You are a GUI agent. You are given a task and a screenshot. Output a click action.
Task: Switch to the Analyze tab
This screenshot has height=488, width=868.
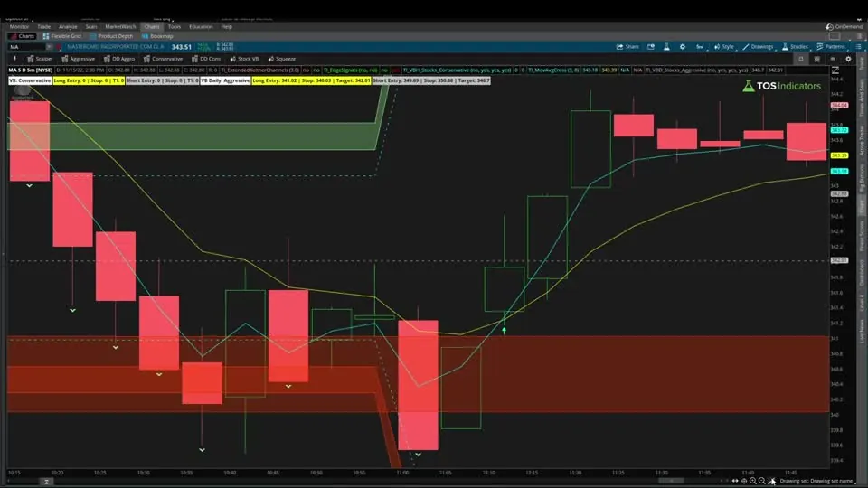point(68,26)
